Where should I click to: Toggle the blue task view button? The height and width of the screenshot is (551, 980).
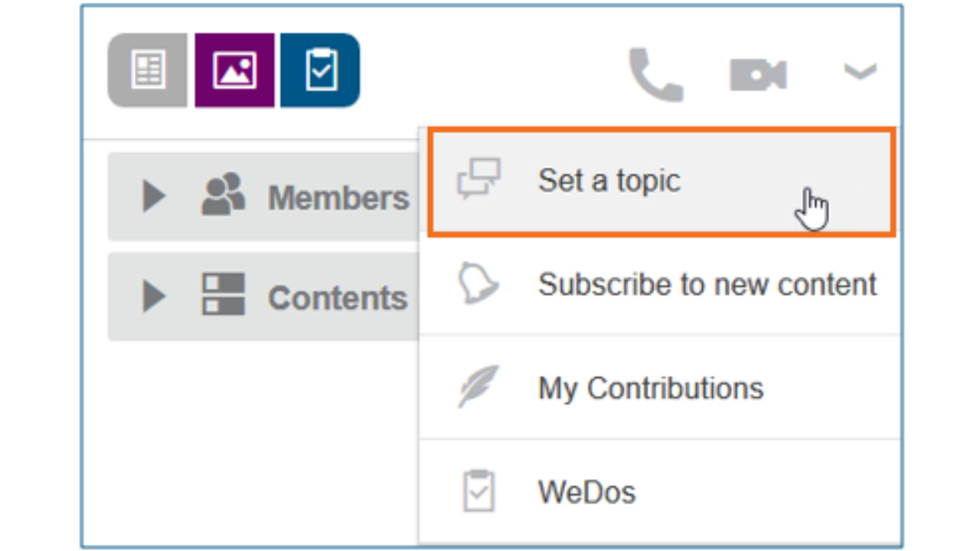click(320, 70)
